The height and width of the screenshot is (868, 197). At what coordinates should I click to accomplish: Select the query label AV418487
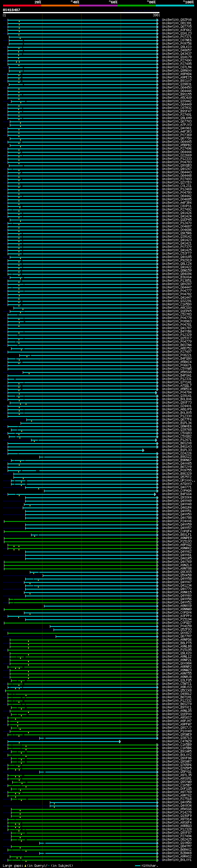tap(11, 10)
